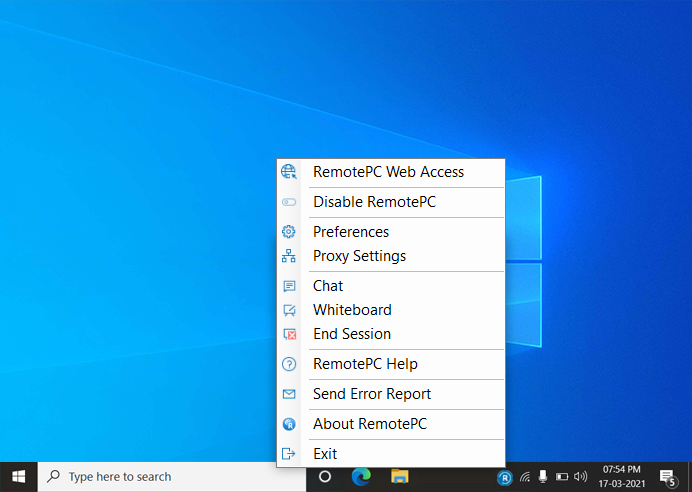Click the RemotePC tray icon in taskbar
Image resolution: width=692 pixels, height=492 pixels.
[x=505, y=477]
